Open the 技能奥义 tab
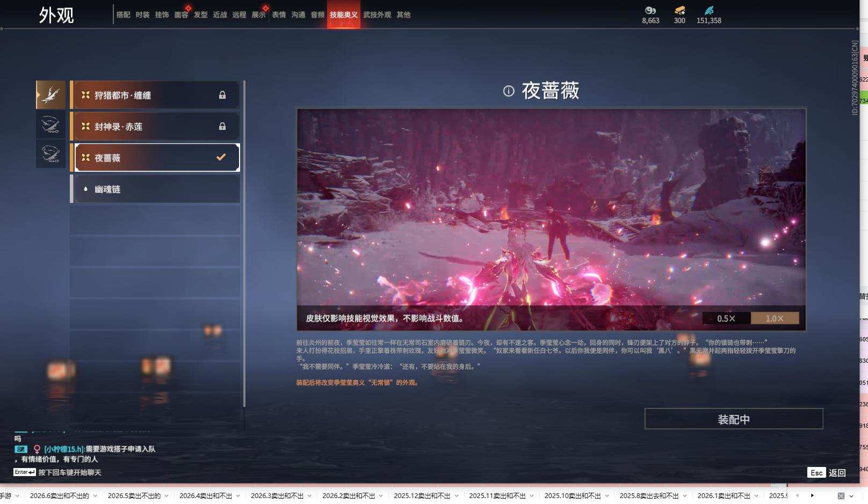The width and height of the screenshot is (868, 504). pos(344,15)
